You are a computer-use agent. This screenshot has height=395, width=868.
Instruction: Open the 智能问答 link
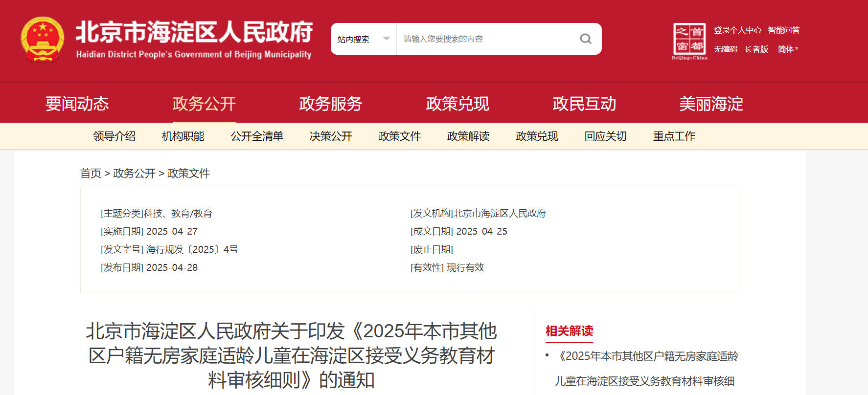[x=783, y=30]
